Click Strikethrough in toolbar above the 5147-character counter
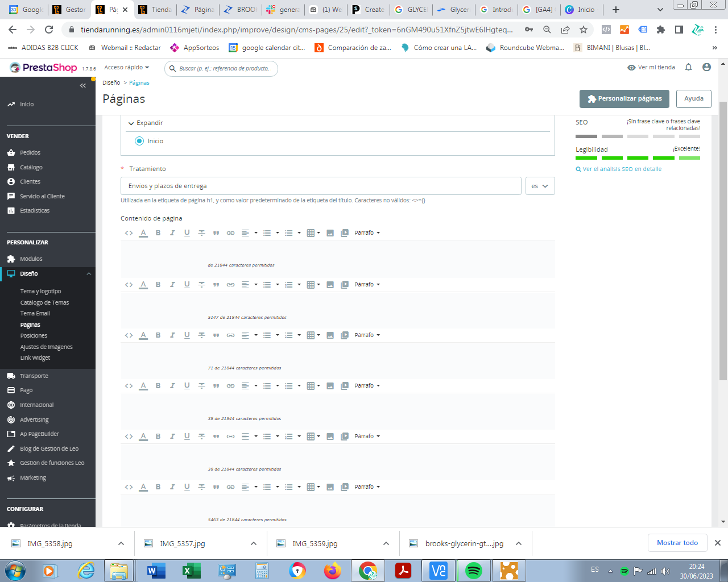The height and width of the screenshot is (582, 728). [201, 285]
